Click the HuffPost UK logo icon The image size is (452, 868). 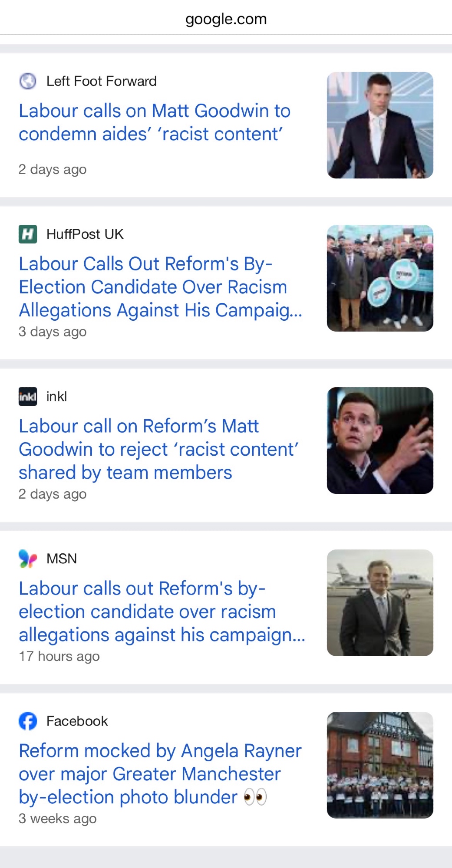point(28,234)
